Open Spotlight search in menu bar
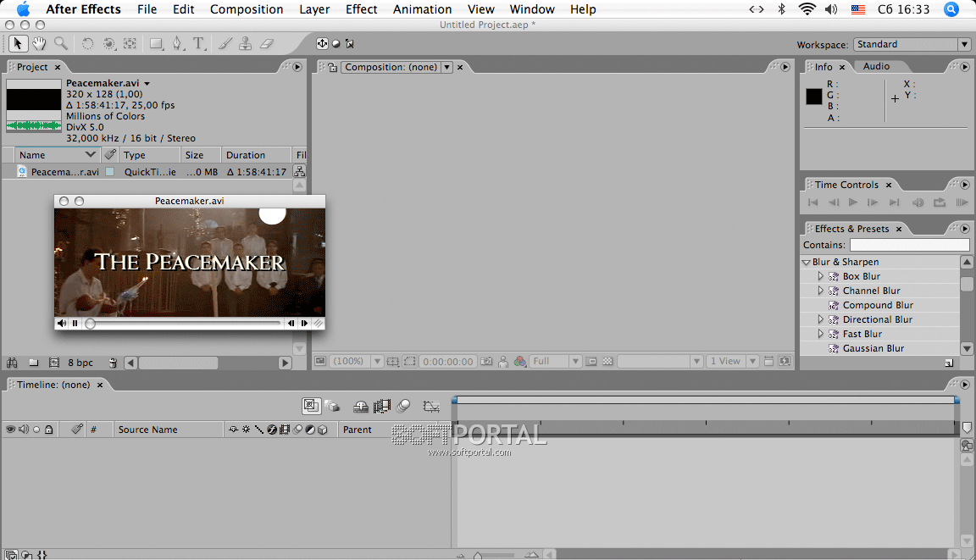Viewport: 976px width, 560px height. coord(951,9)
